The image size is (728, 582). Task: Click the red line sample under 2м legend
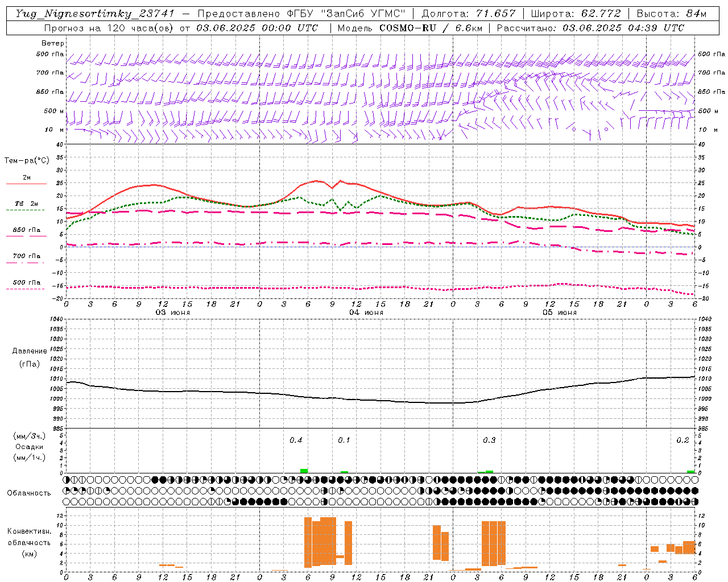[26, 184]
